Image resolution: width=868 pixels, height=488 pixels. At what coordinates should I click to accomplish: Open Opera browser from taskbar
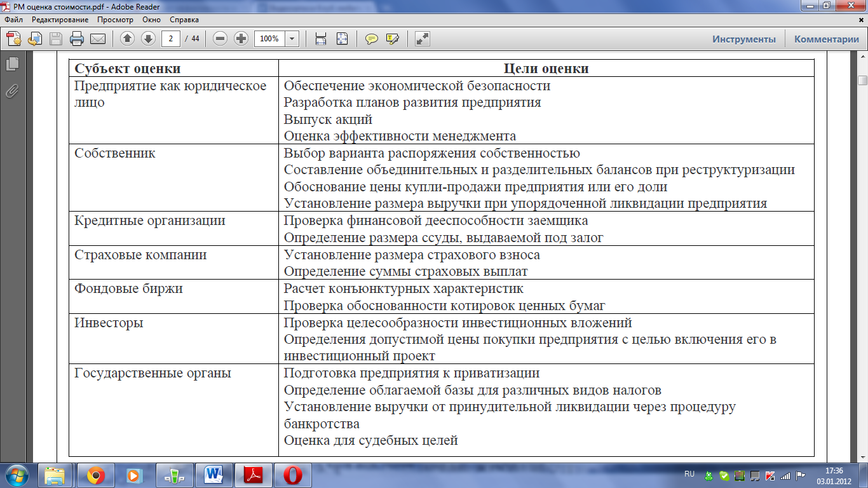tap(293, 475)
